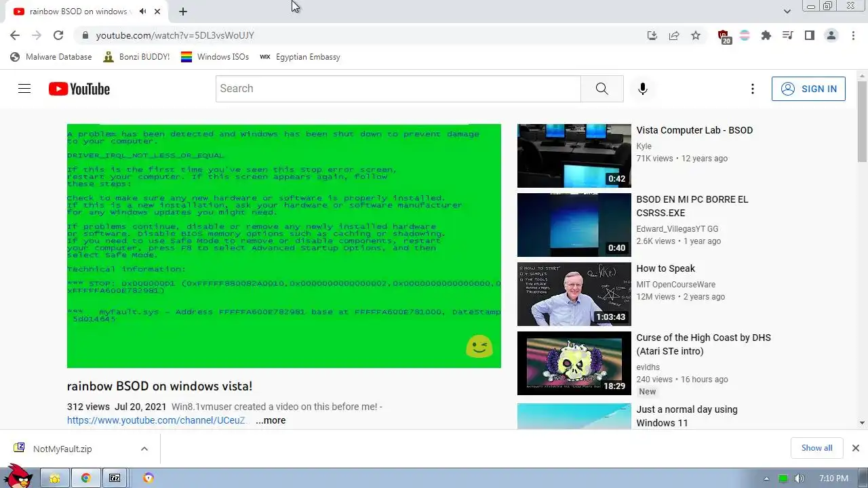Click Vista Computer Lab - BSOD title
This screenshot has height=488, width=868.
click(694, 130)
